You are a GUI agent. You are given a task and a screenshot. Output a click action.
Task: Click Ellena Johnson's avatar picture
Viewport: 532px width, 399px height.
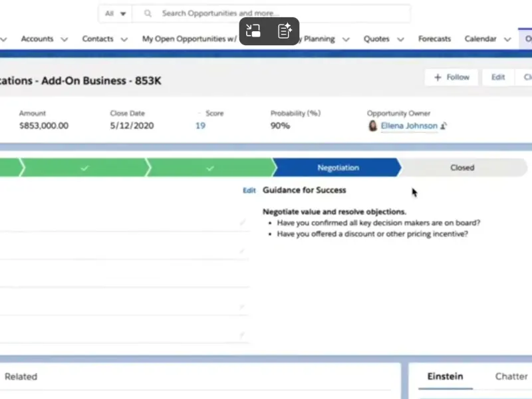[x=373, y=126]
